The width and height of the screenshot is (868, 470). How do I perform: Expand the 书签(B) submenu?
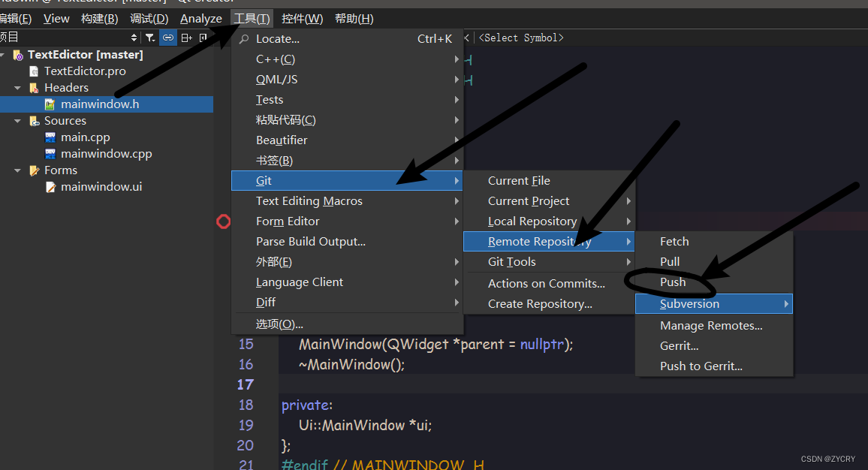tap(347, 161)
